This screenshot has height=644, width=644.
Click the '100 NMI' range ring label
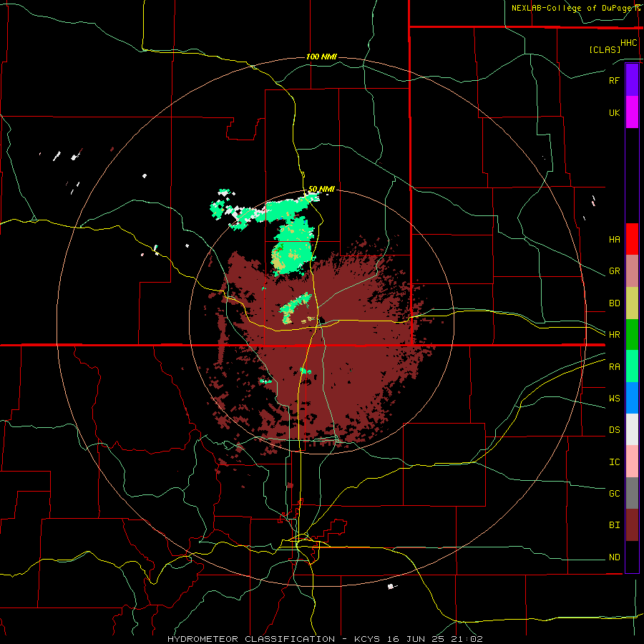tap(321, 57)
